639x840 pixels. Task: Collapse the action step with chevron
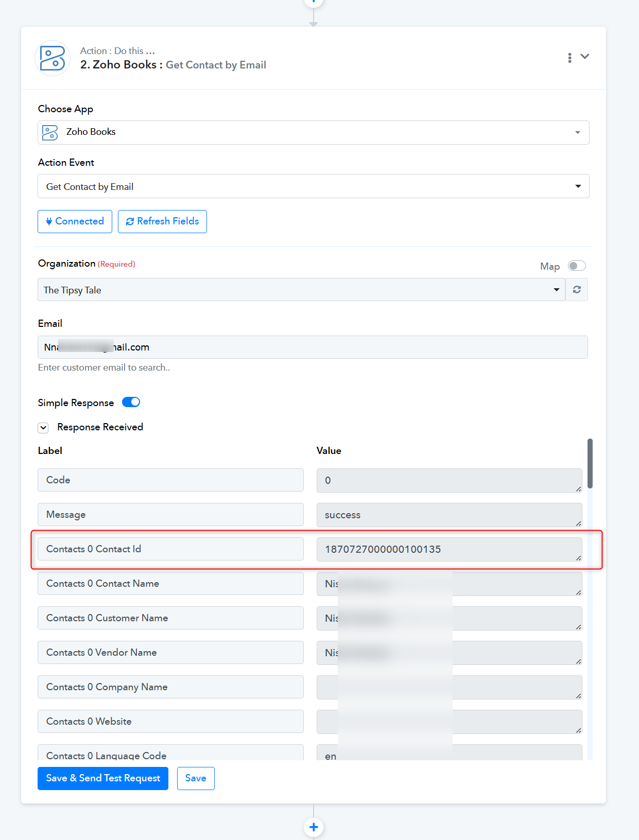tap(585, 57)
